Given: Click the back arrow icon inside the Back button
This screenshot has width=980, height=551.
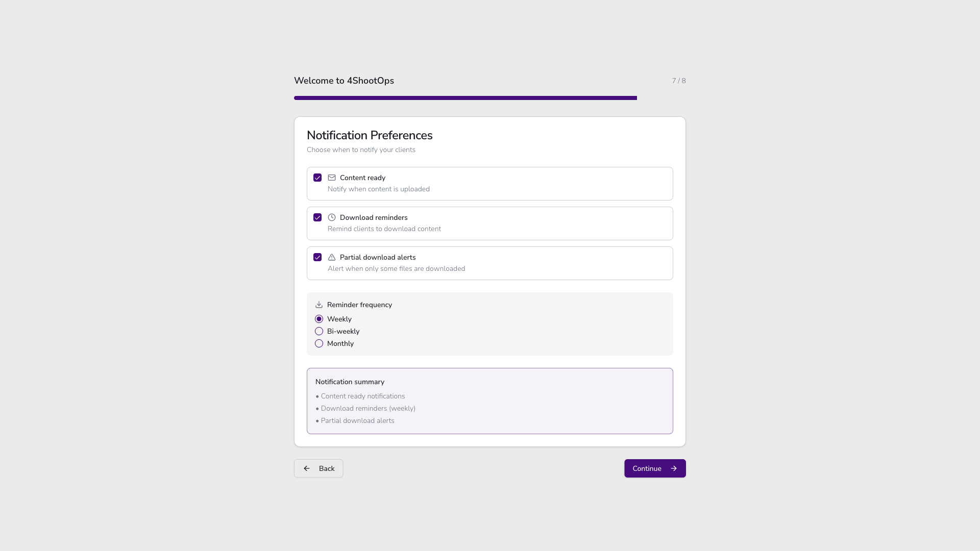Looking at the screenshot, I should [307, 468].
